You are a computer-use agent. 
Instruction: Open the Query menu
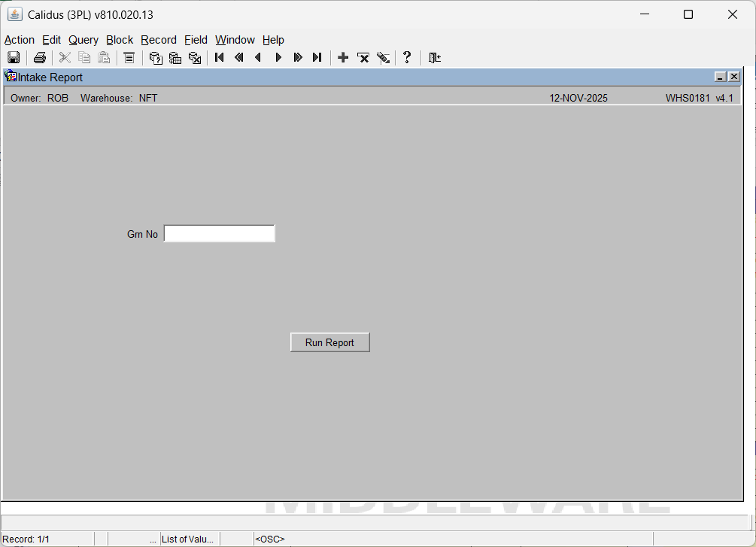(x=83, y=40)
